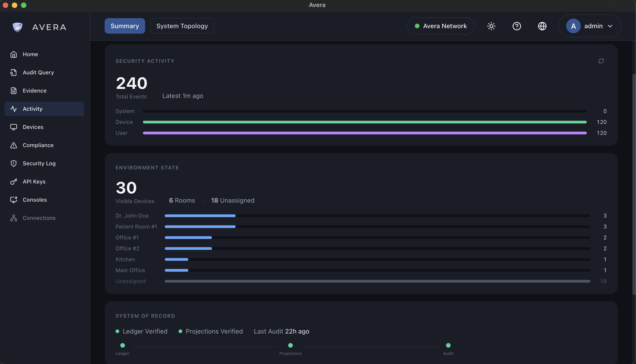The height and width of the screenshot is (364, 636).
Task: Switch to the System Topology tab
Action: click(x=182, y=26)
